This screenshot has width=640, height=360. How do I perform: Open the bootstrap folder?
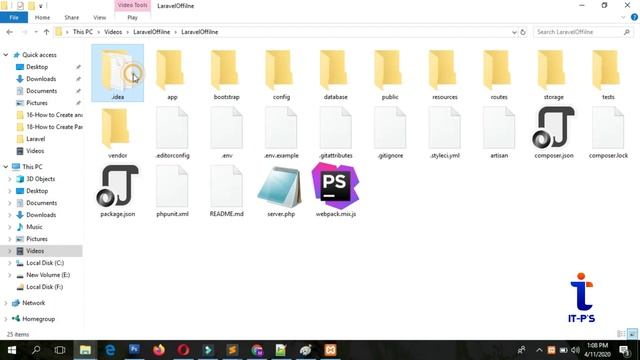coord(227,75)
